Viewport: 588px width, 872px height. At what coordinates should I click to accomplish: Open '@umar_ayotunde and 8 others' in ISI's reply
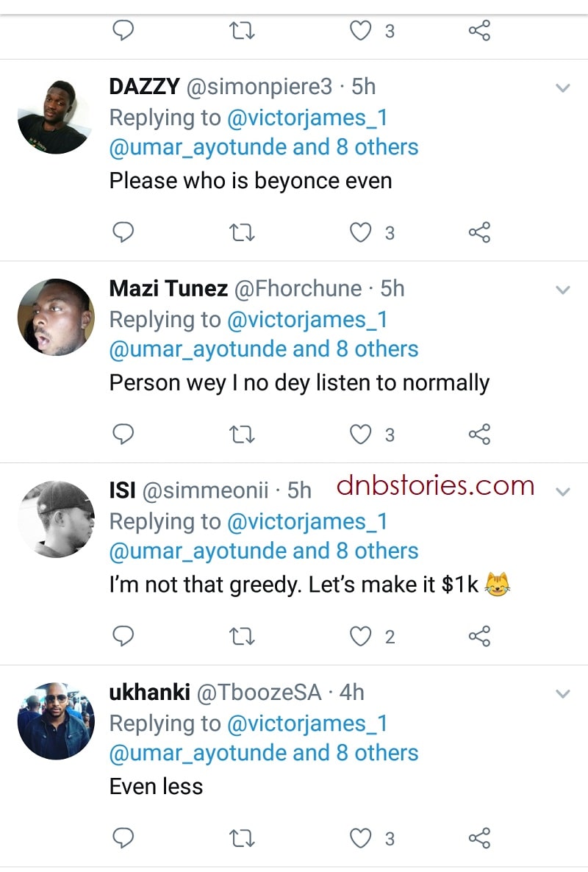[263, 551]
